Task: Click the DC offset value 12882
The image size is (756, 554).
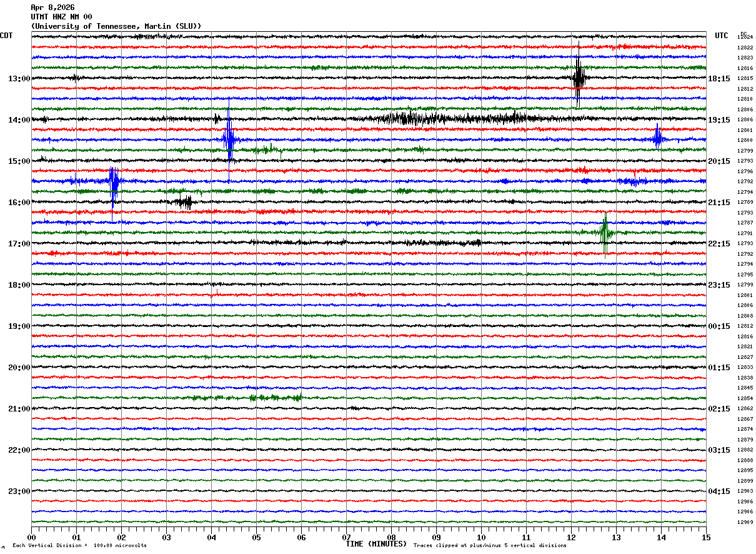Action: pyautogui.click(x=745, y=450)
